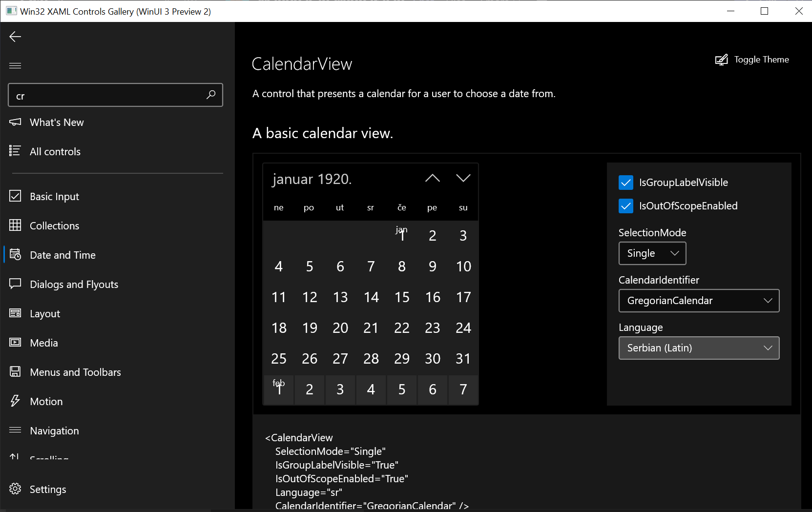812x512 pixels.
Task: Disable IsOutOfScopeEnabled
Action: [x=625, y=206]
